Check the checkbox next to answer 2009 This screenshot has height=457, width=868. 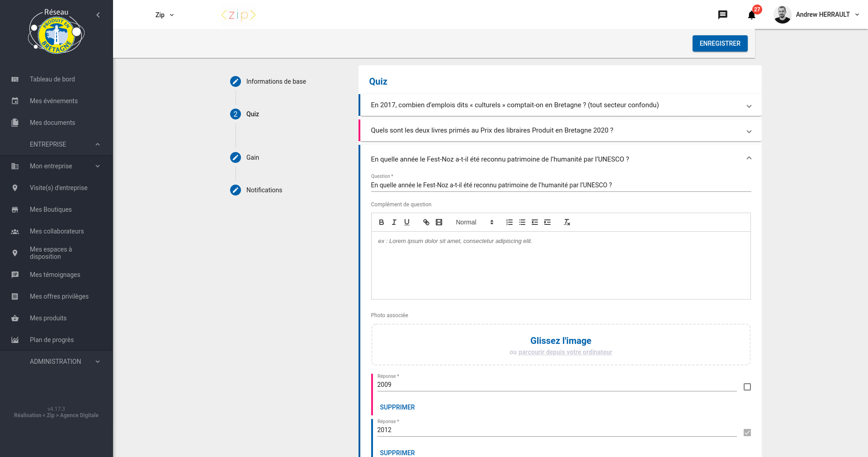coord(747,387)
